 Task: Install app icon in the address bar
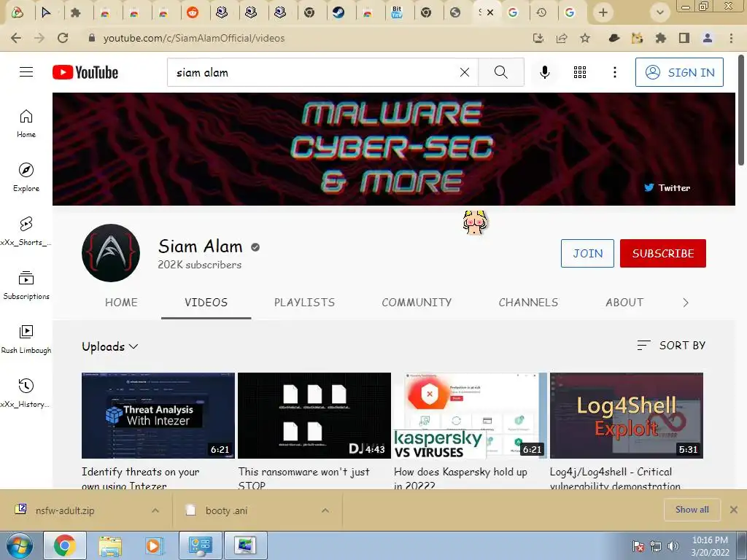(538, 38)
